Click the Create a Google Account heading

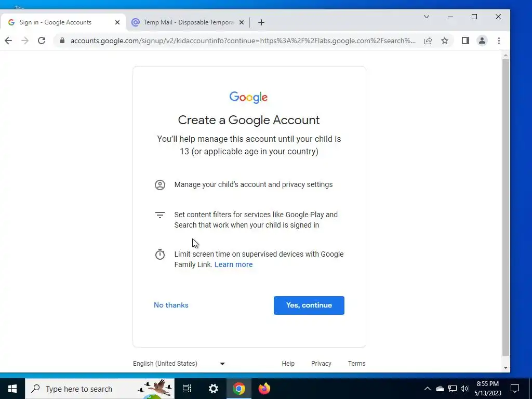click(x=249, y=120)
